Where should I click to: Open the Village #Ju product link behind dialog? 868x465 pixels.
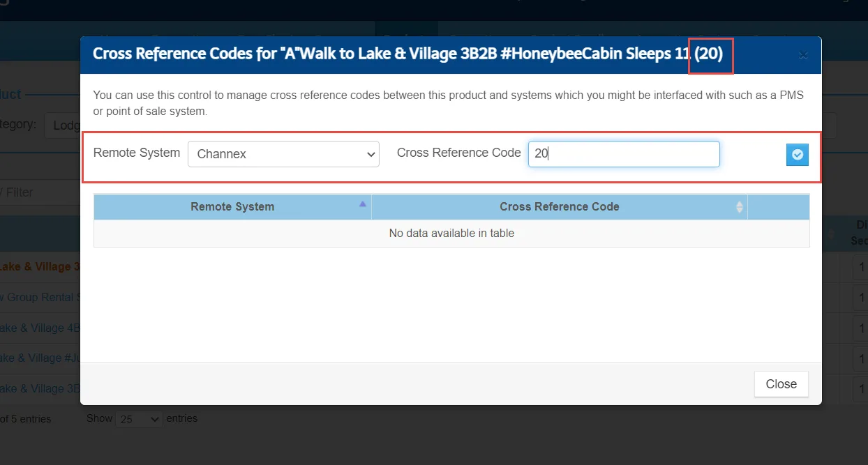(40, 358)
